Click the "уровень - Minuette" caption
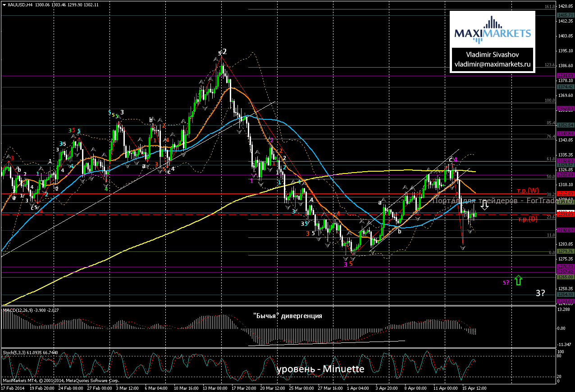 point(320,369)
